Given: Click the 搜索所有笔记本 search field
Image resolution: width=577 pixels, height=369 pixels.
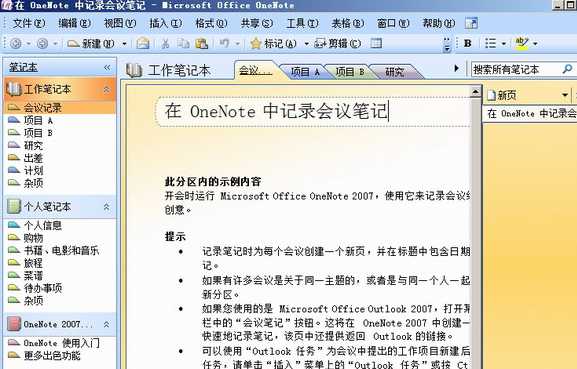Looking at the screenshot, I should [x=516, y=69].
